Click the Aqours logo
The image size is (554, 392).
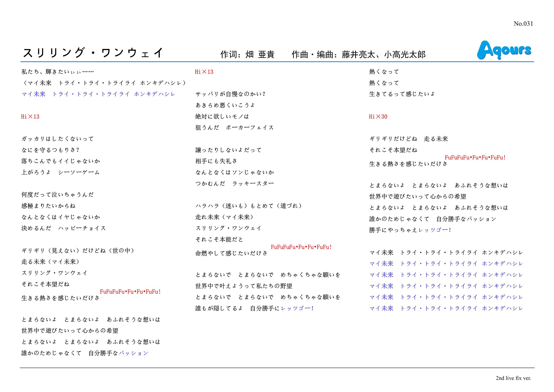coord(504,50)
